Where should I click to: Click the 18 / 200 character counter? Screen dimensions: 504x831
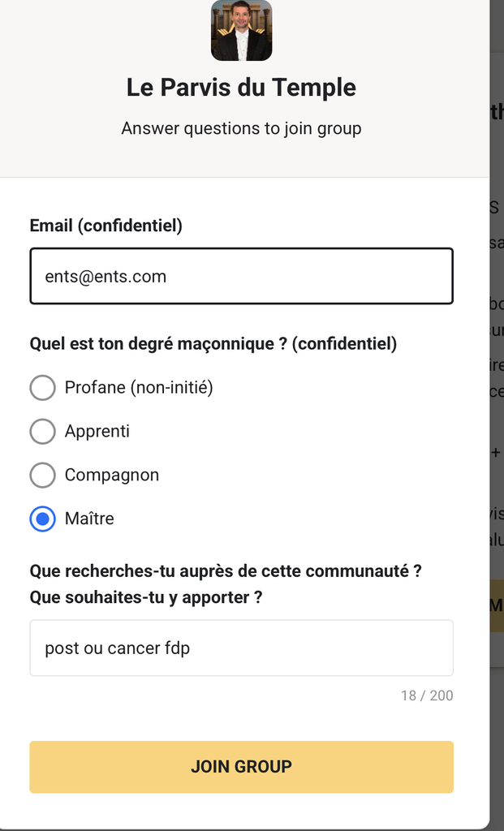coord(427,695)
